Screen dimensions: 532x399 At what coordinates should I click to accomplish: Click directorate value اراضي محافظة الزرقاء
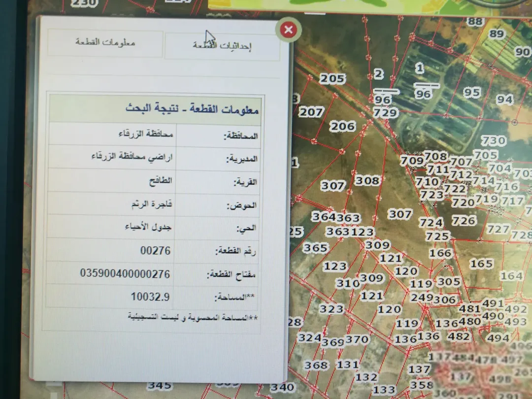pos(132,157)
